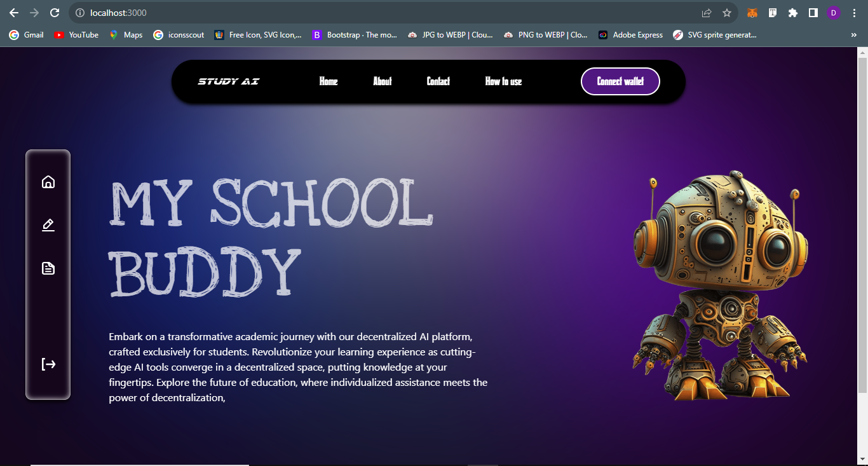Screen dimensions: 868x466
Task: Select the Home icon in the left sidebar
Action: (48, 182)
